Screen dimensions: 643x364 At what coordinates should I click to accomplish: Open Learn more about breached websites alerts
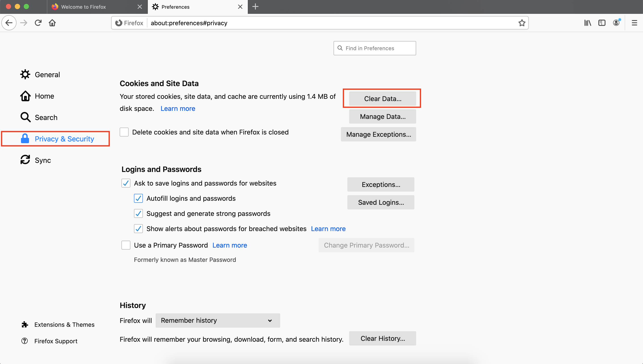pos(328,229)
